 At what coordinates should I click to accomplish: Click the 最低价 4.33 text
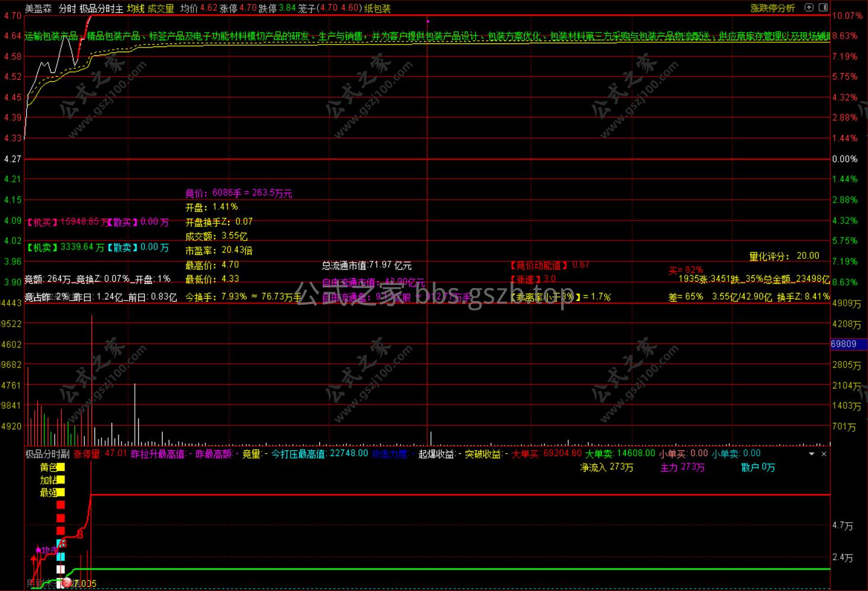(212, 279)
